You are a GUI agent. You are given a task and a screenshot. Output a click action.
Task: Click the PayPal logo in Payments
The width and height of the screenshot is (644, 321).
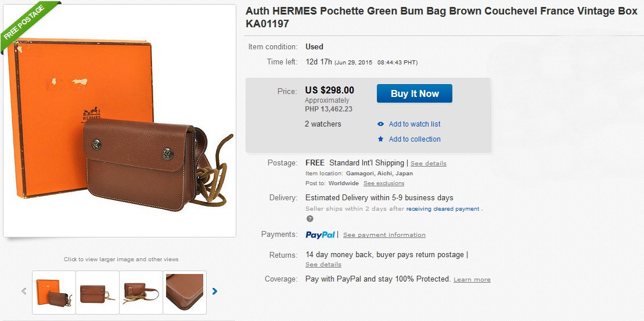tap(321, 235)
